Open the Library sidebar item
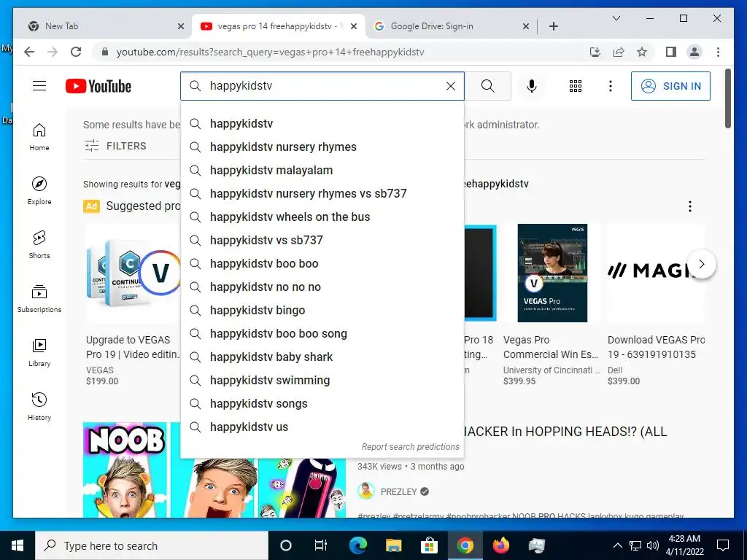Screen dimensions: 747x560 pyautogui.click(x=39, y=352)
